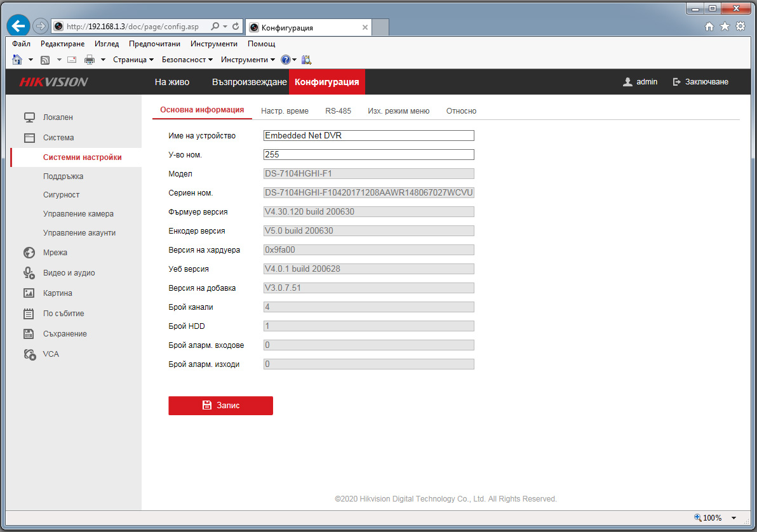The height and width of the screenshot is (532, 757).
Task: Click the Картина image icon in sidebar
Action: (29, 293)
